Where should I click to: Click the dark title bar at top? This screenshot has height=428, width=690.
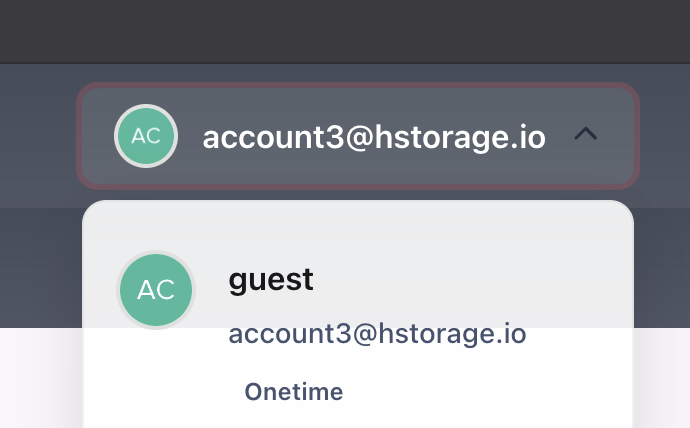pos(345,31)
